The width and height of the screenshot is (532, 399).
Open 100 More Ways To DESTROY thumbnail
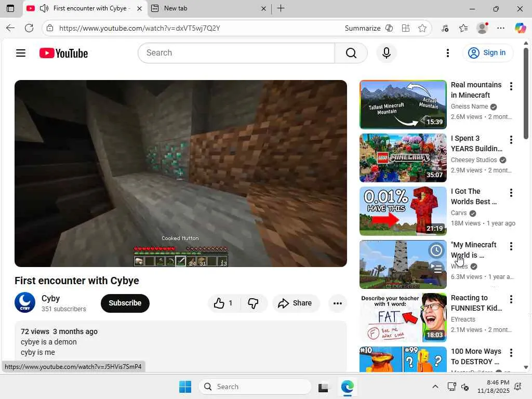[x=403, y=360]
